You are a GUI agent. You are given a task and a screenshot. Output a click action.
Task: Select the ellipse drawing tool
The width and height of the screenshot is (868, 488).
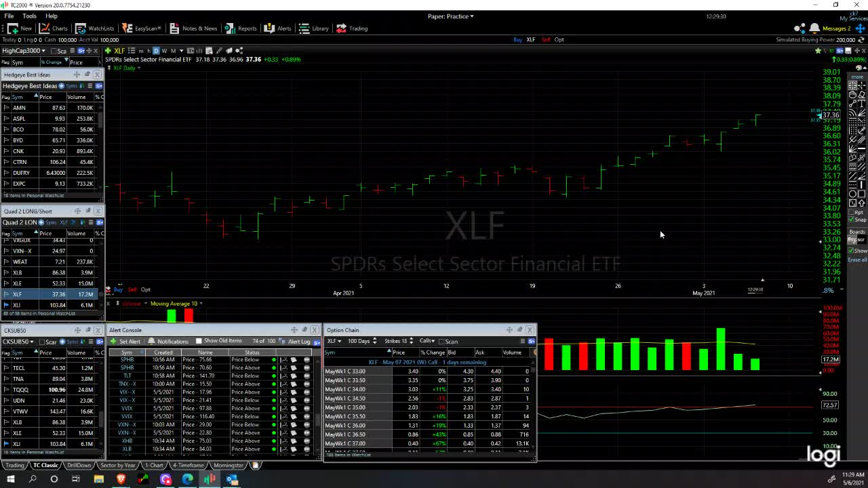click(x=852, y=194)
